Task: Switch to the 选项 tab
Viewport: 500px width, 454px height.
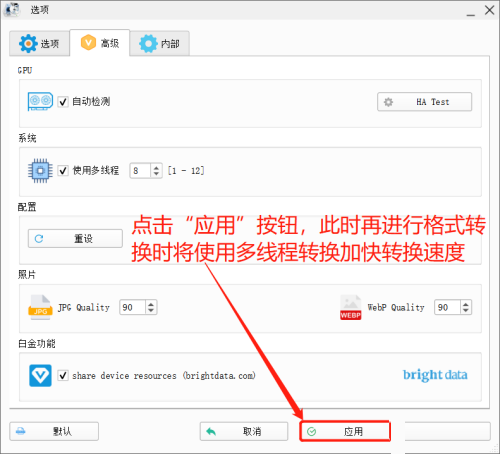Action: 39,43
